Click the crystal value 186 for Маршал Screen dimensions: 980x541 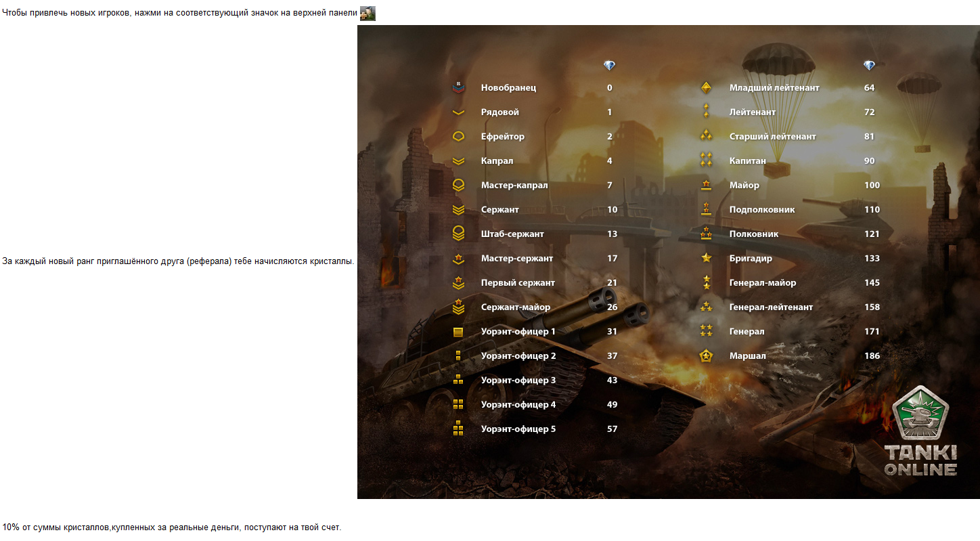[872, 356]
